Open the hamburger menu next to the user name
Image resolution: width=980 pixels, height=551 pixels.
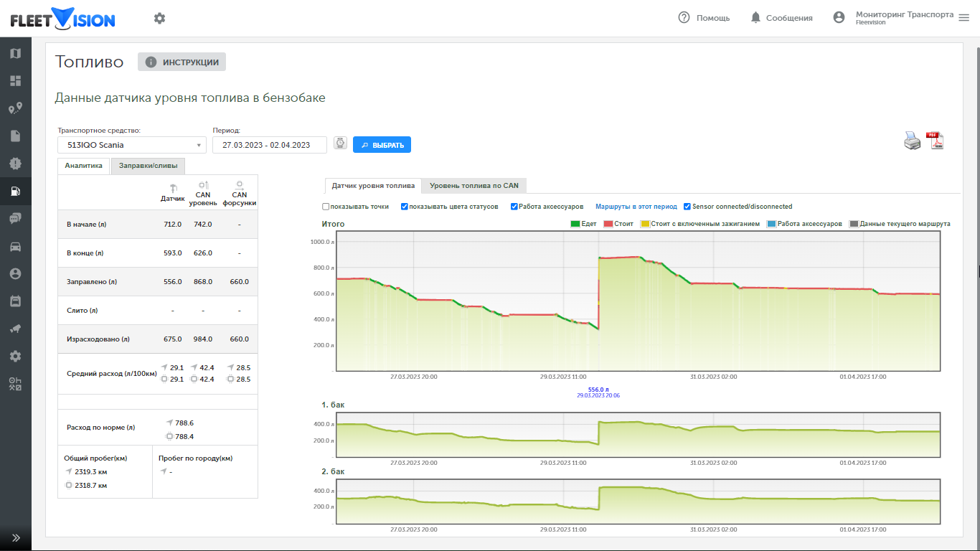click(x=963, y=17)
